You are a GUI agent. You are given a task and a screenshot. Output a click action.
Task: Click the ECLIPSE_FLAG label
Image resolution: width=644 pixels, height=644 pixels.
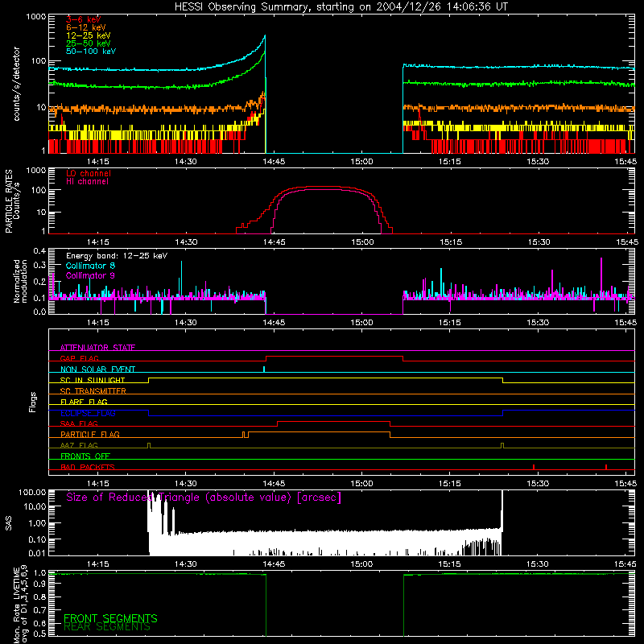(88, 413)
